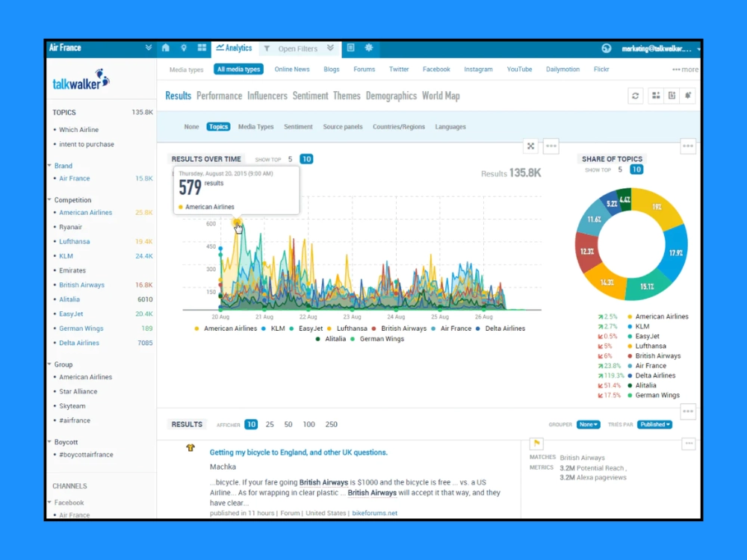Open the Grouper None dropdown
Image resolution: width=747 pixels, height=560 pixels.
click(x=589, y=424)
